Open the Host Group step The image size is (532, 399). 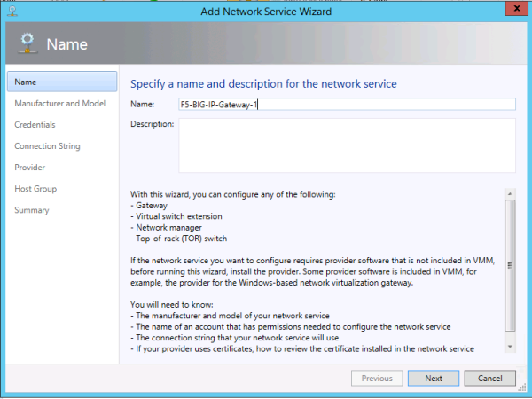click(35, 189)
